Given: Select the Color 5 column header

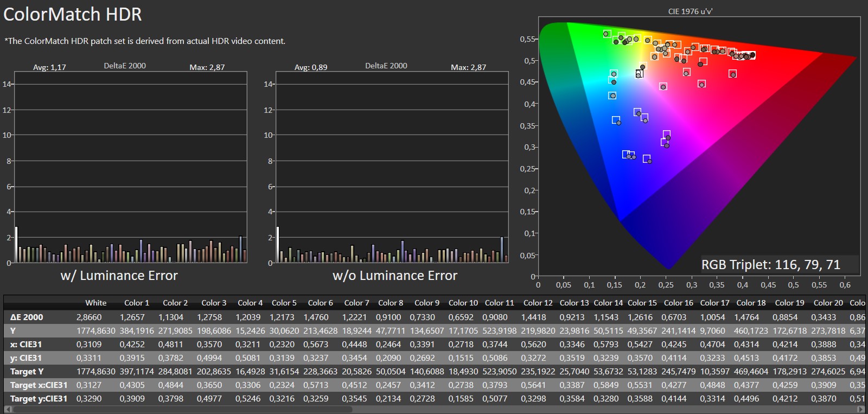Looking at the screenshot, I should pos(284,303).
